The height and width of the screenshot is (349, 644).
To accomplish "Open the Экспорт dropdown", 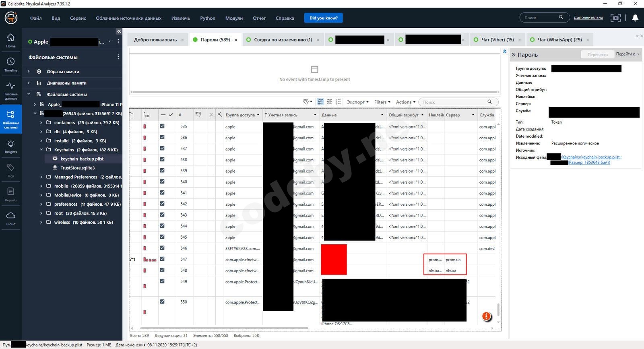I will coord(358,102).
